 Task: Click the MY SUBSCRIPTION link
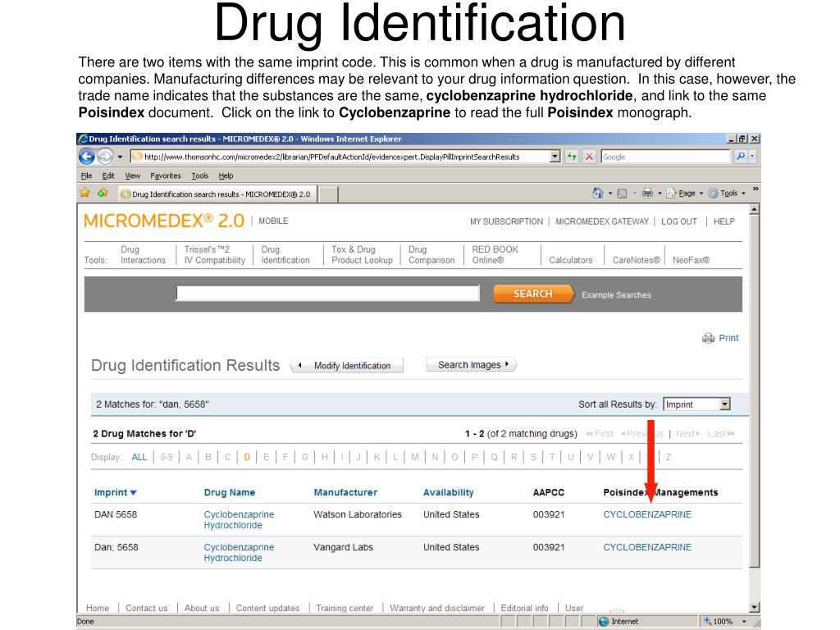[506, 221]
